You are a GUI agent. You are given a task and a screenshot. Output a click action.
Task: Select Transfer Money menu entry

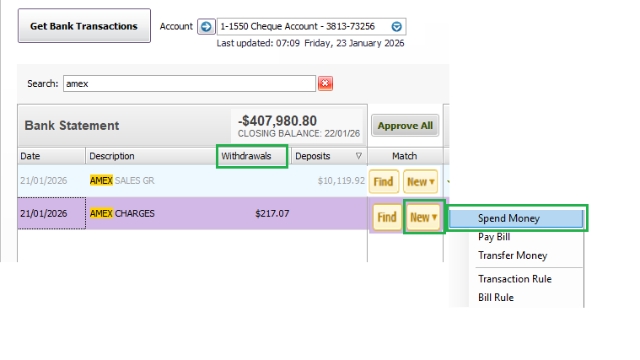pos(513,256)
